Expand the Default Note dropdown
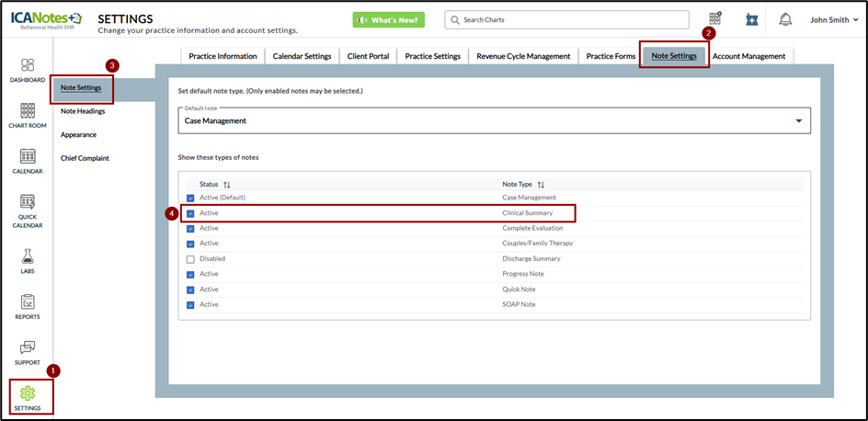Screen dimensions: 868x421 click(797, 120)
